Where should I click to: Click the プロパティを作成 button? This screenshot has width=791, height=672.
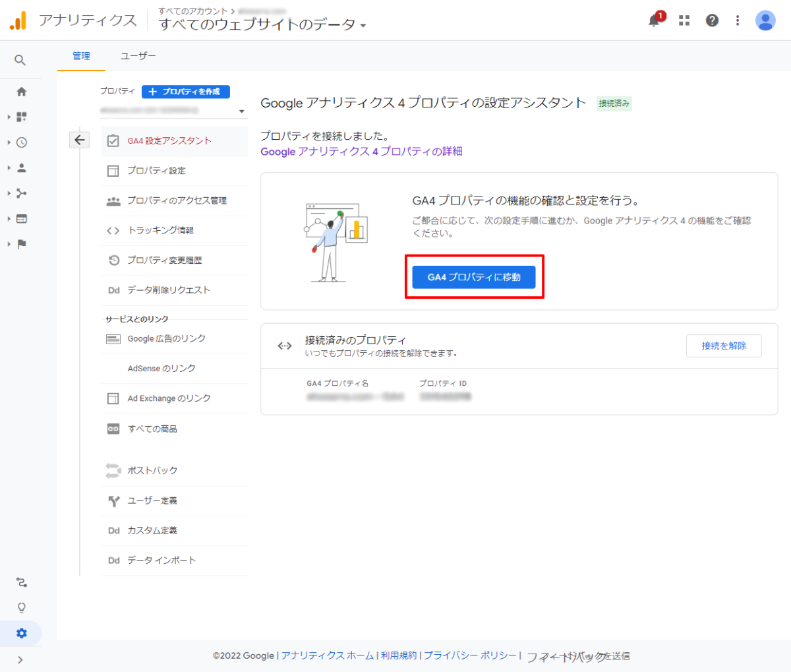(186, 92)
